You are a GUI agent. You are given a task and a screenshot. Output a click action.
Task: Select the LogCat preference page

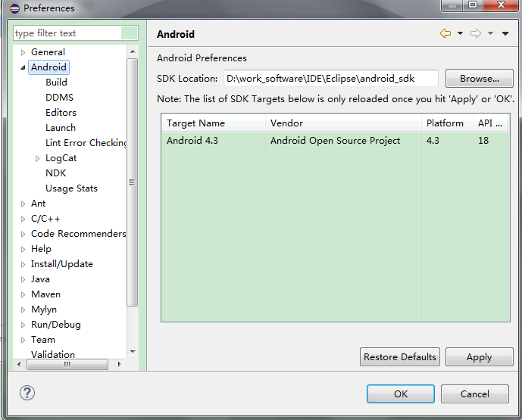click(61, 158)
